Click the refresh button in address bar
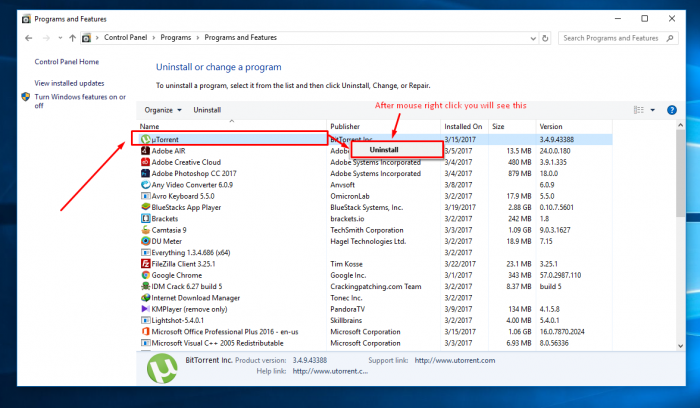Screen dimensions: 700x408 click(x=545, y=38)
